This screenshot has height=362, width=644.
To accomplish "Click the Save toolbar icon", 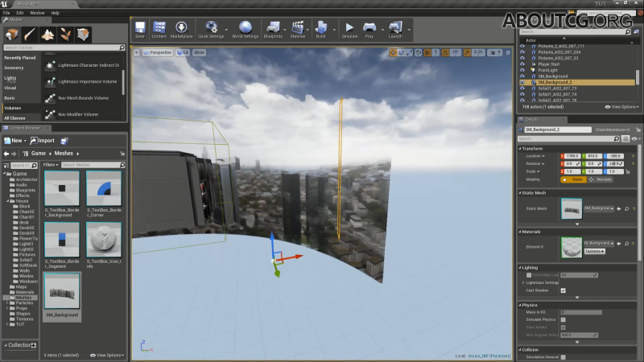I will [140, 30].
